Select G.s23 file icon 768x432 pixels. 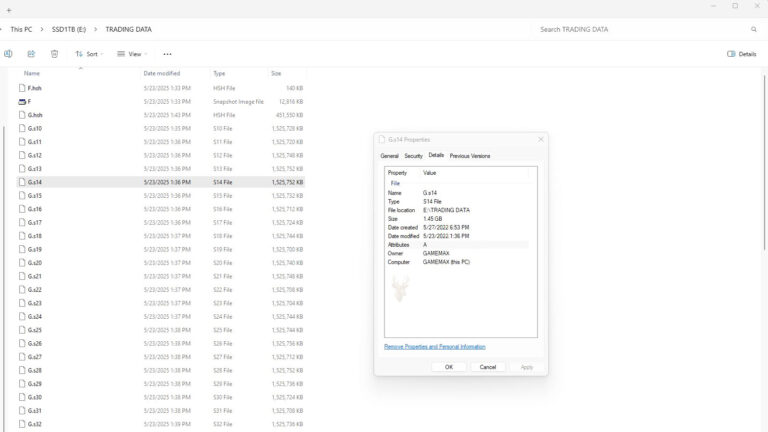pos(22,303)
